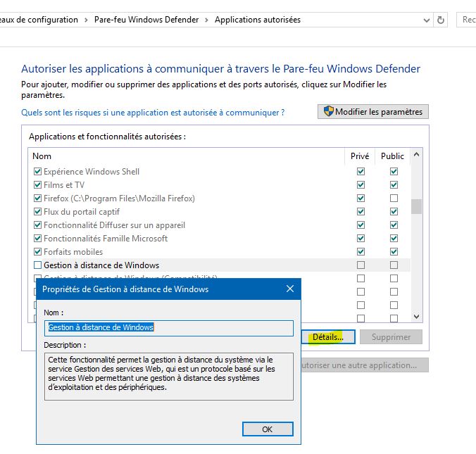Image resolution: width=476 pixels, height=454 pixels.
Task: Confirm properties dialog with OK
Action: [268, 429]
